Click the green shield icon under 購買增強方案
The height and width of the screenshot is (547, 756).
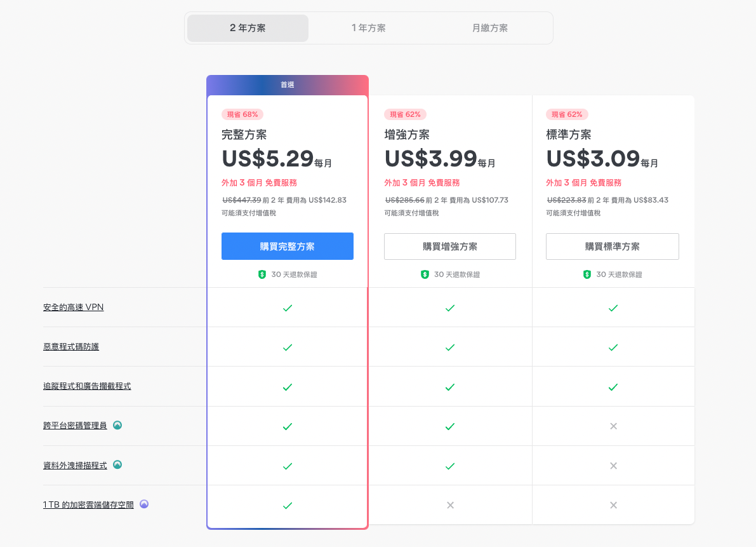425,274
